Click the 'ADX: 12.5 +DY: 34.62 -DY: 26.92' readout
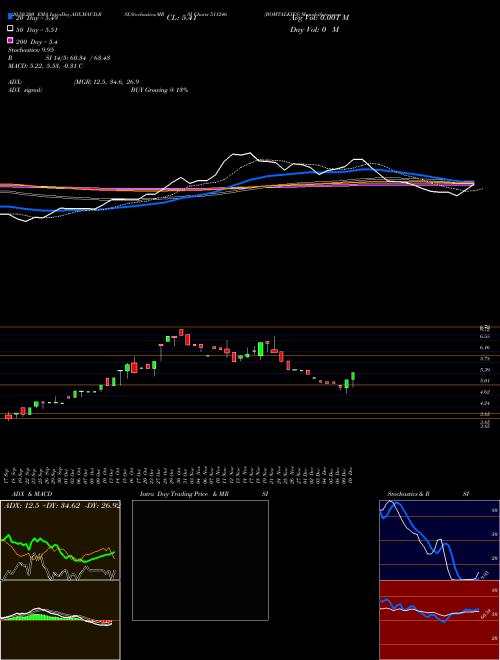The image size is (500, 660). (62, 505)
